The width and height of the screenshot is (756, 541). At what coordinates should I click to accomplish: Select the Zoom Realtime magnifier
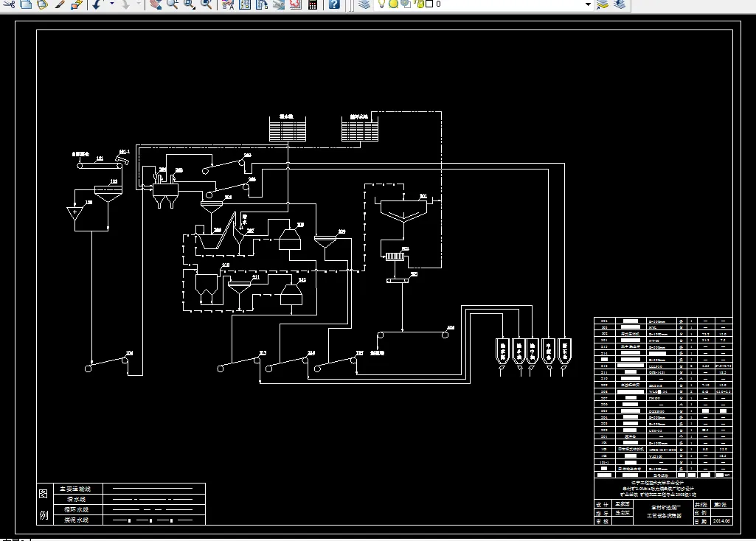[172, 4]
